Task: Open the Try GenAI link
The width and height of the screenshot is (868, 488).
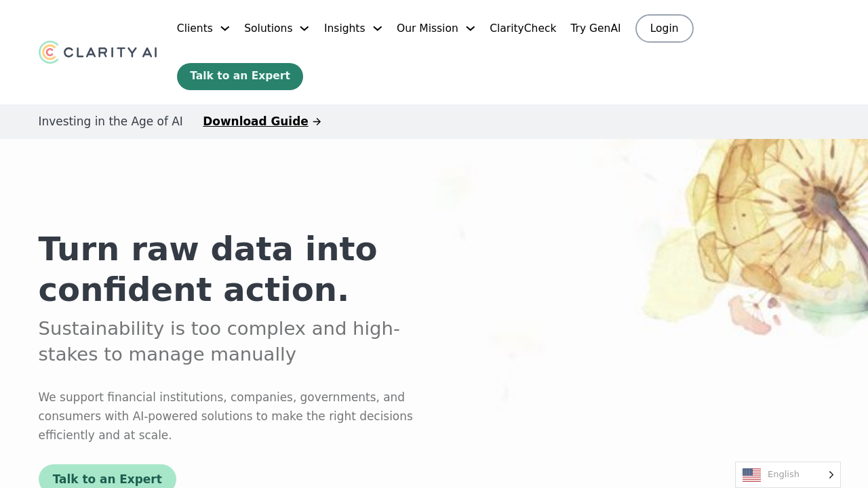Action: pos(595,28)
